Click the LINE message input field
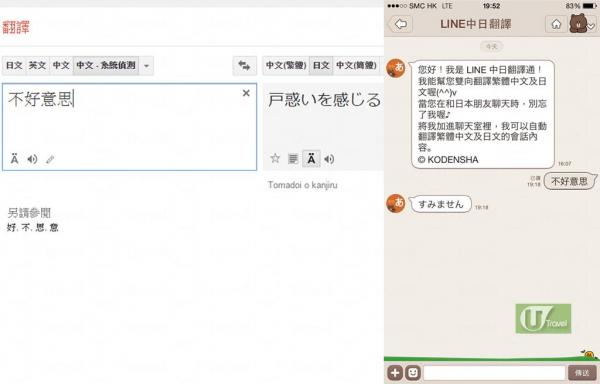This screenshot has height=384, width=600. [x=494, y=373]
